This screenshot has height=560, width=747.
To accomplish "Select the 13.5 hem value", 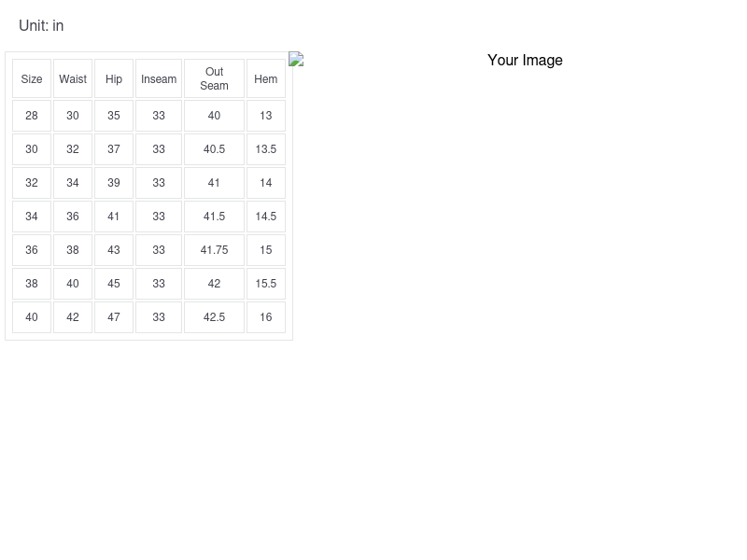I will tap(266, 149).
